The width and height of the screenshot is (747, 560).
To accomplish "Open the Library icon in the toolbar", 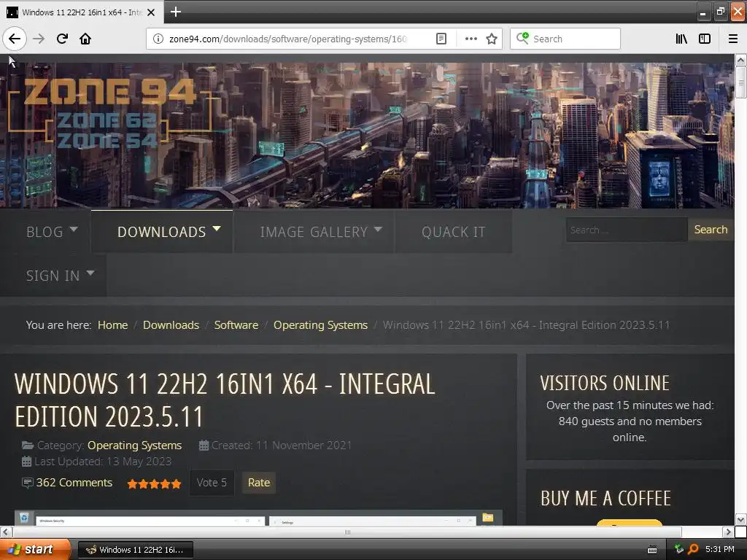I will point(681,39).
